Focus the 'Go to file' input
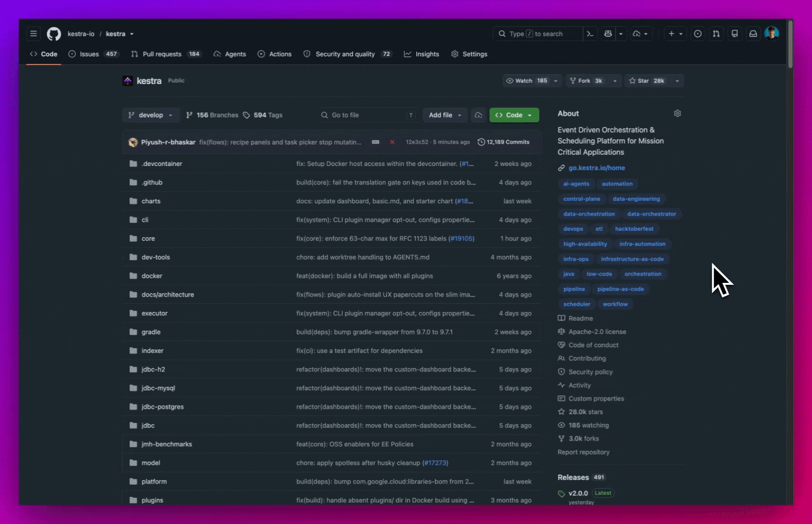Screen dimensions: 812x524 (368, 115)
